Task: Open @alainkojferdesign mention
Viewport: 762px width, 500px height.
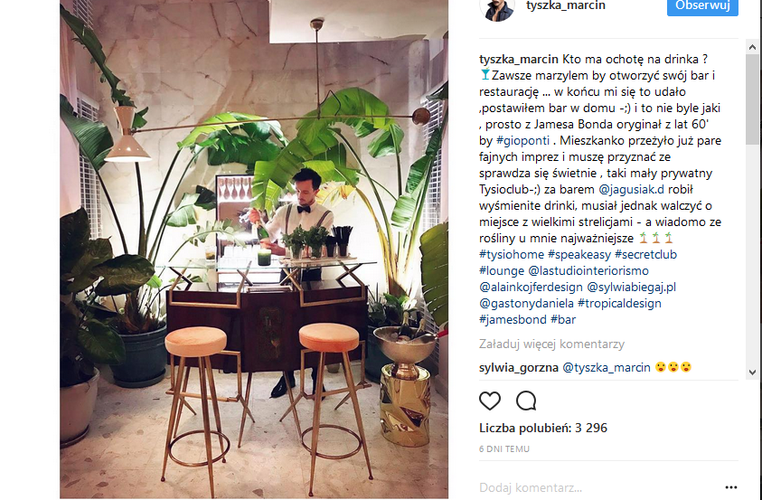Action: (531, 287)
